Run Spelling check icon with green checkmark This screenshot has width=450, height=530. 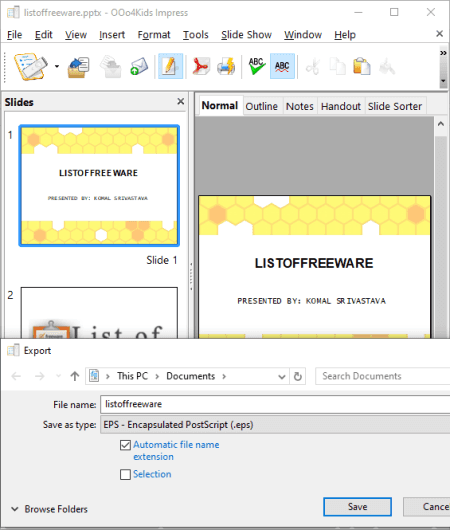(257, 66)
